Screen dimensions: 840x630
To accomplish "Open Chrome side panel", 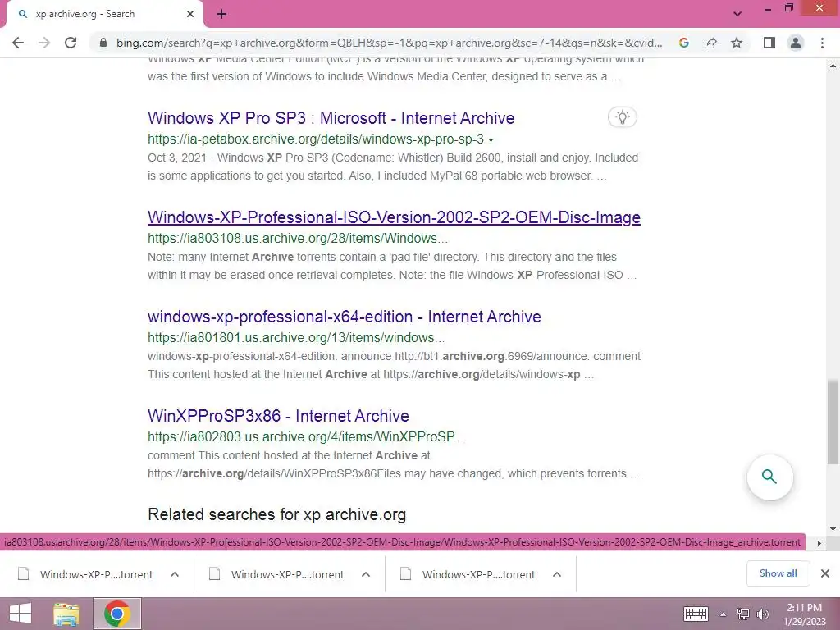I will 769,43.
